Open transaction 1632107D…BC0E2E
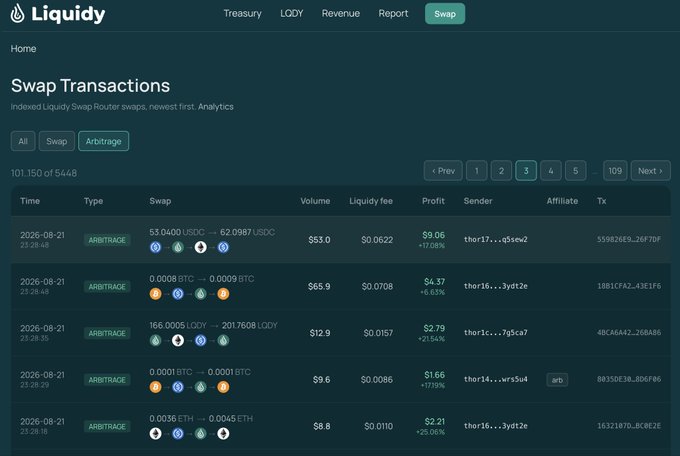Image resolution: width=680 pixels, height=456 pixels. 629,426
